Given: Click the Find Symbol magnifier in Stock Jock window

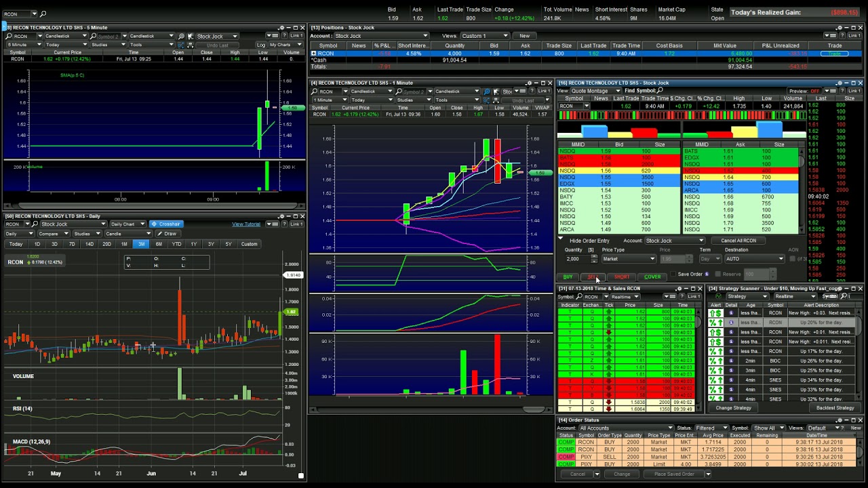Looking at the screenshot, I should [660, 91].
